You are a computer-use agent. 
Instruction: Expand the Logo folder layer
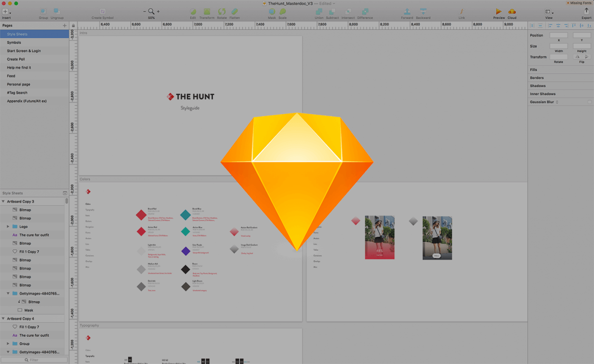(8, 227)
